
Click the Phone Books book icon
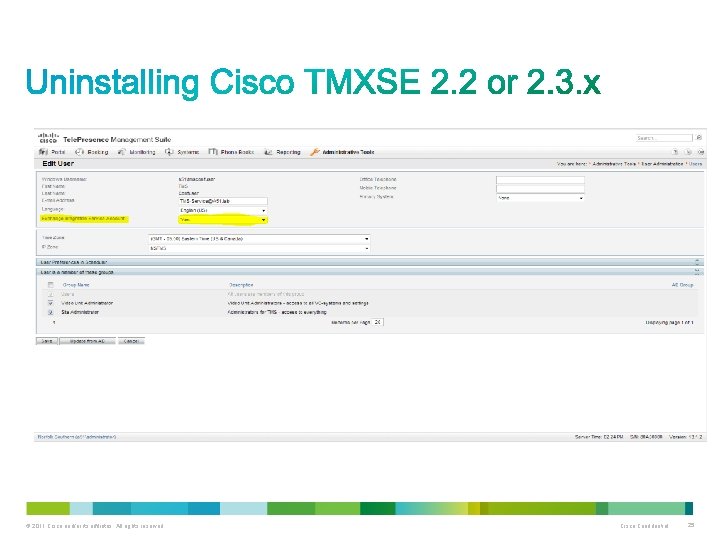pos(213,152)
